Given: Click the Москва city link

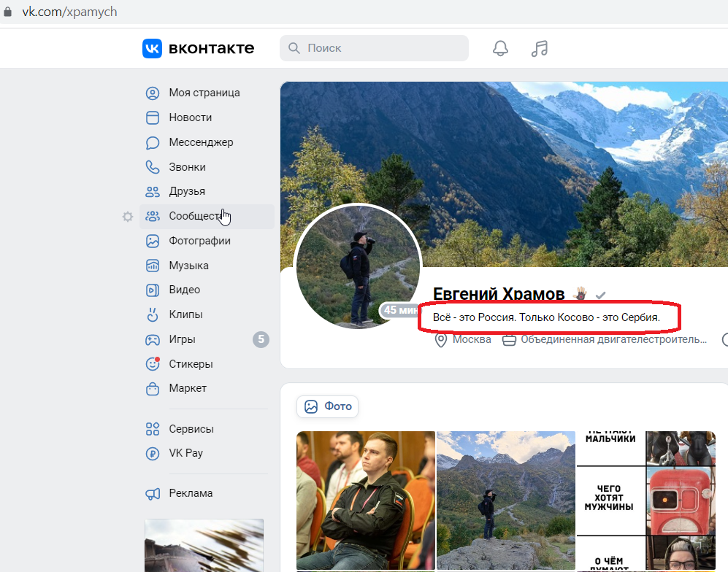Looking at the screenshot, I should (472, 339).
